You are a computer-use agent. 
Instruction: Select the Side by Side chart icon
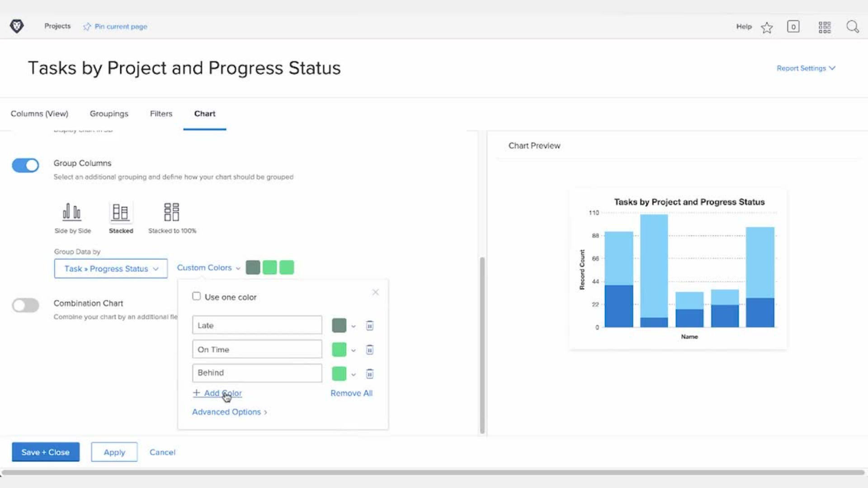72,212
